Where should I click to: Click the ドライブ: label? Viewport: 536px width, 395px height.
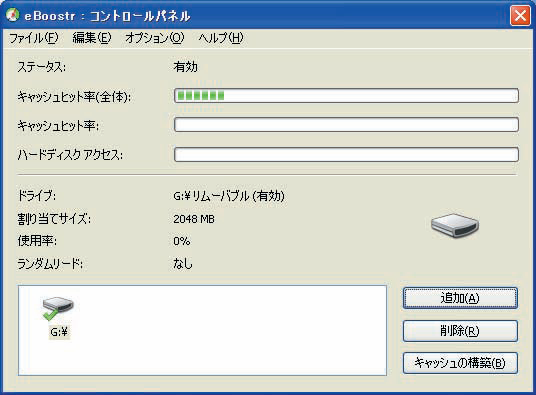pos(37,196)
